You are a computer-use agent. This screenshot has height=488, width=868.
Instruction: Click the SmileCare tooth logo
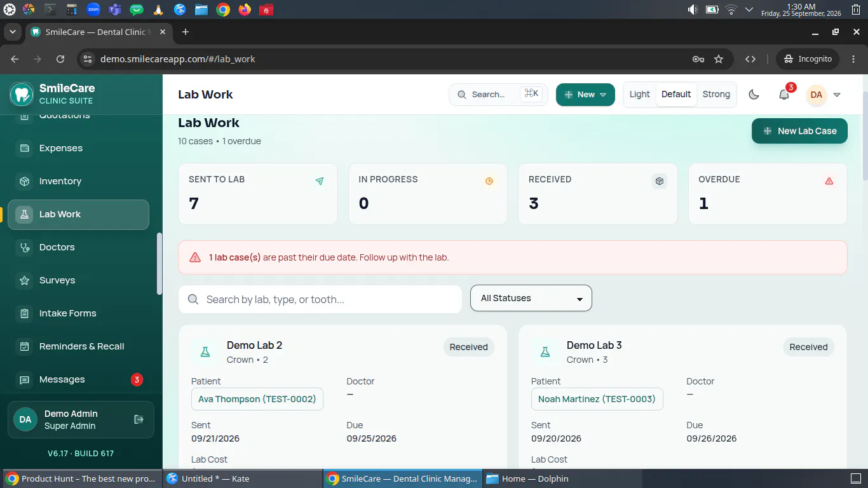[22, 94]
